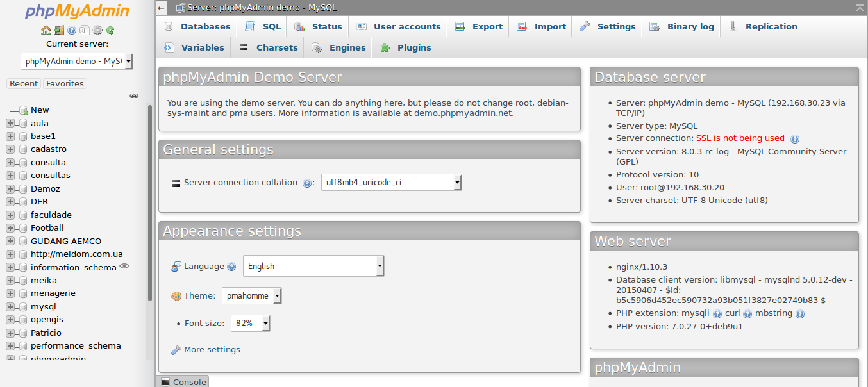Click the mysql database cylinder icon
Screen dimensions: 868x387
point(23,307)
